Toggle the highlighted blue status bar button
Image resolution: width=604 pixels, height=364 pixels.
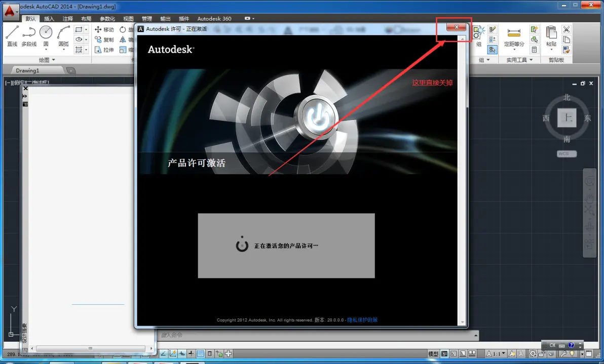[201, 353]
